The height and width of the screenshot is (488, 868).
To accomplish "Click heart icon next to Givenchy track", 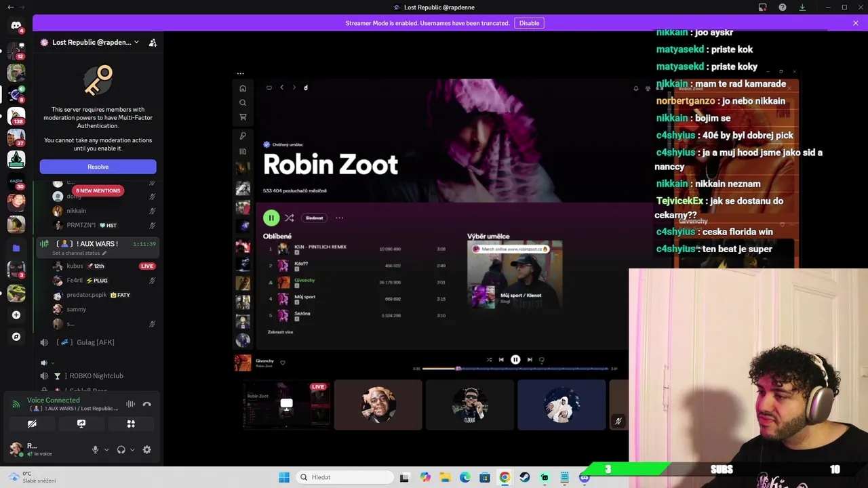I will click(283, 363).
